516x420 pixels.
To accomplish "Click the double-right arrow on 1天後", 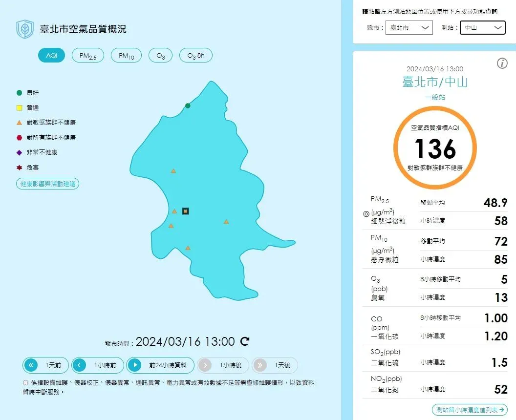I will tap(259, 365).
